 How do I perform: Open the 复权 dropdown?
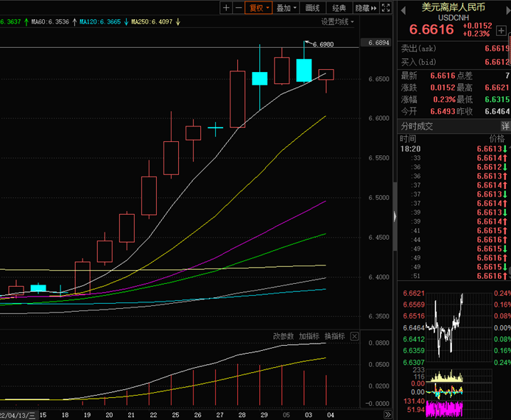[x=259, y=8]
